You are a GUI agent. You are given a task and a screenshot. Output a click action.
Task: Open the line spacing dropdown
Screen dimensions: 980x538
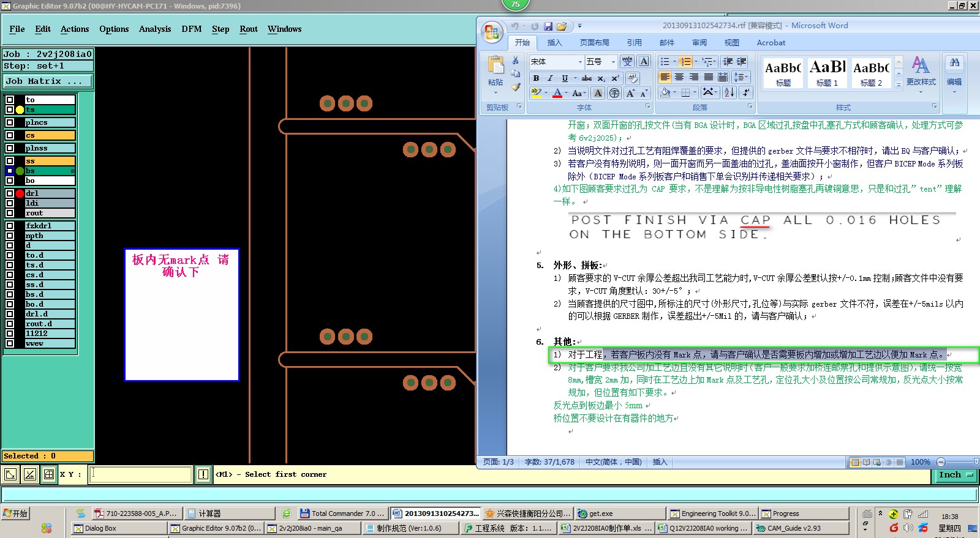pyautogui.click(x=741, y=77)
